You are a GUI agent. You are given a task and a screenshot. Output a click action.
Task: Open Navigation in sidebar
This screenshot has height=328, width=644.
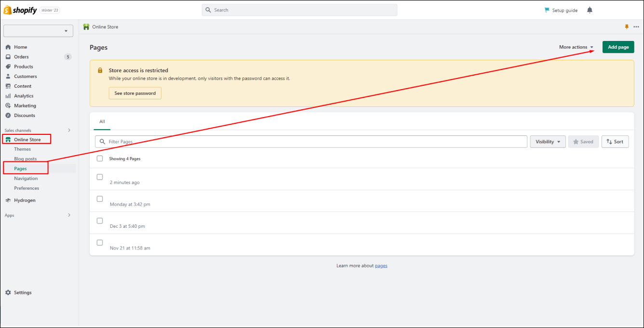26,178
